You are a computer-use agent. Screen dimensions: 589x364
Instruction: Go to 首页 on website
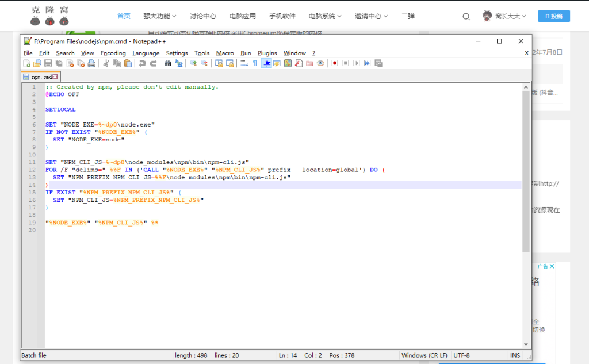(x=124, y=16)
